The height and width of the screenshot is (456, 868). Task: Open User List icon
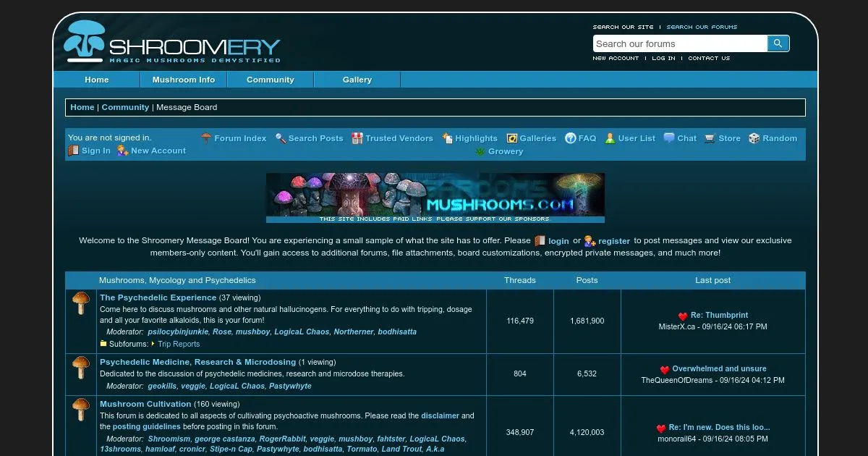point(610,138)
